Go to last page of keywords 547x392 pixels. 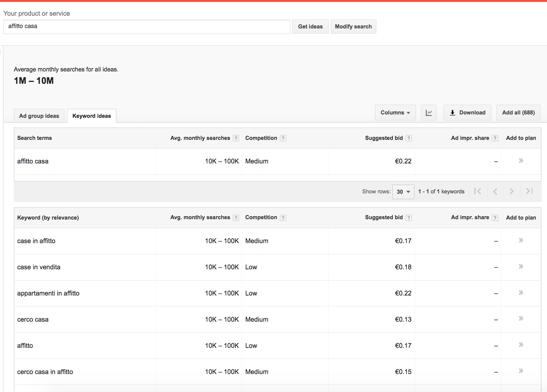[529, 191]
